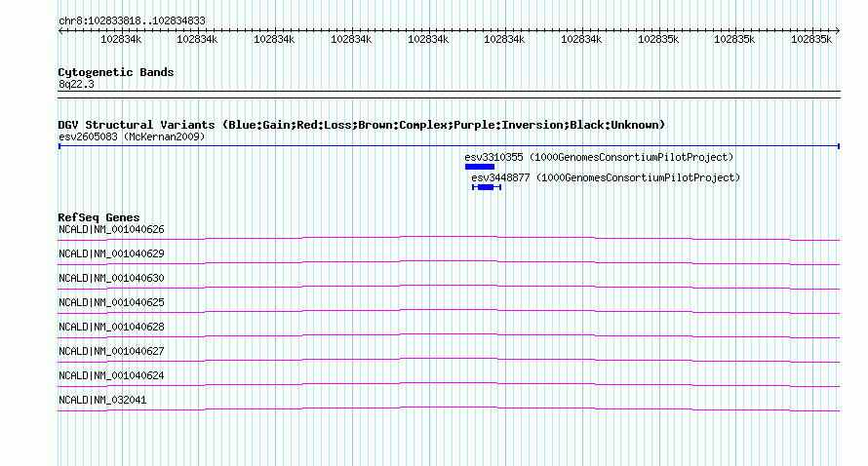Click the right arrowhead of the ruler
This screenshot has width=868, height=466.
(838, 30)
